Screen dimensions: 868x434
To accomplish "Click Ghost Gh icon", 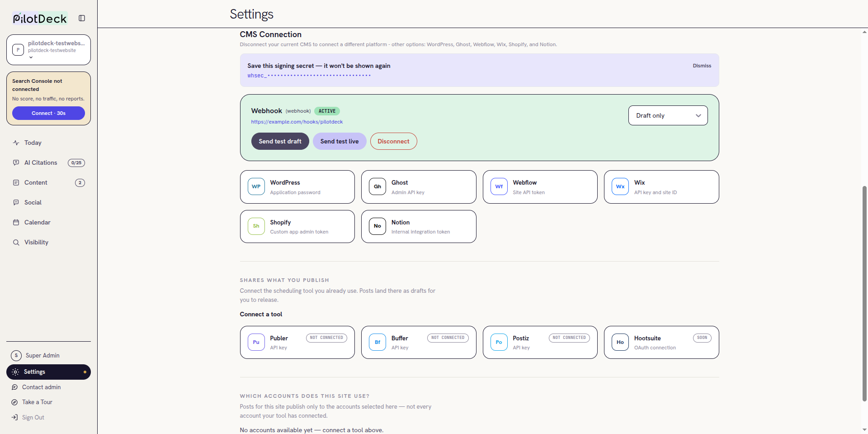I will click(x=377, y=186).
